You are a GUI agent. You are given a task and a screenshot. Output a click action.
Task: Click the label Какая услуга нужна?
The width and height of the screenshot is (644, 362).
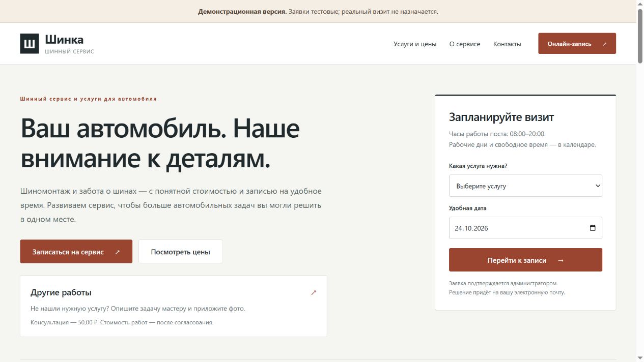[478, 166]
